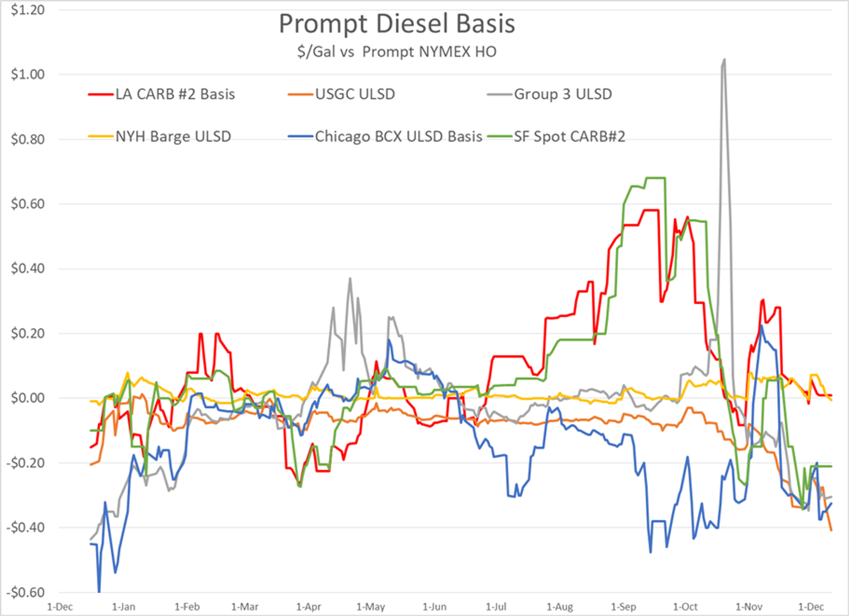Click the 1-Jul x-axis label
The width and height of the screenshot is (849, 616).
click(x=496, y=607)
